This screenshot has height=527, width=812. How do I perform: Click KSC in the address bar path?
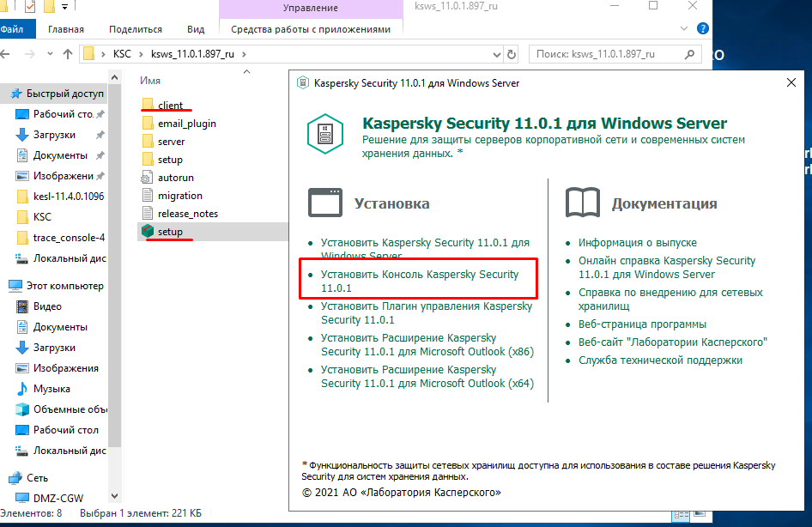pos(122,54)
